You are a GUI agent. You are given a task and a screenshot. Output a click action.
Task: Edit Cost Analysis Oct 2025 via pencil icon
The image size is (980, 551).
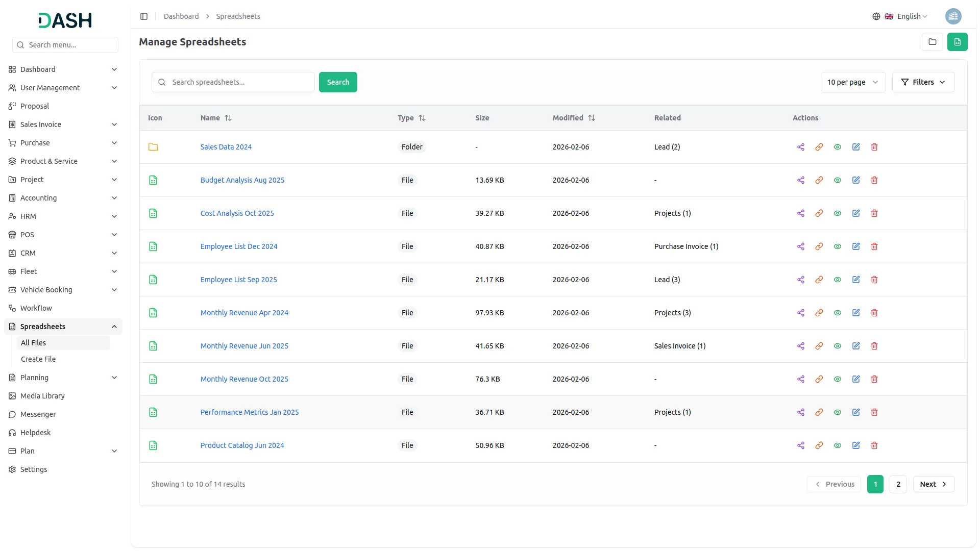(855, 213)
